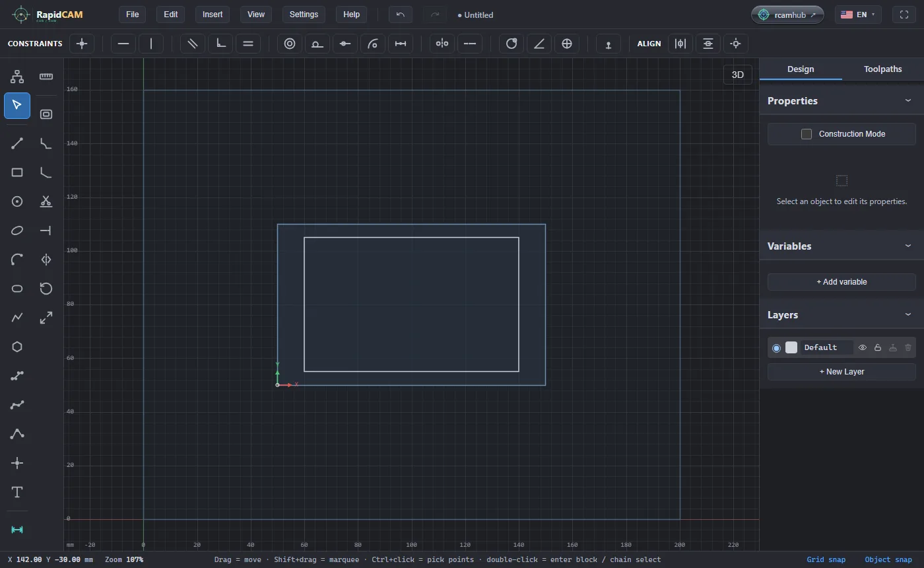Edit the Default layer name field
This screenshot has height=568, width=924.
[x=827, y=347]
